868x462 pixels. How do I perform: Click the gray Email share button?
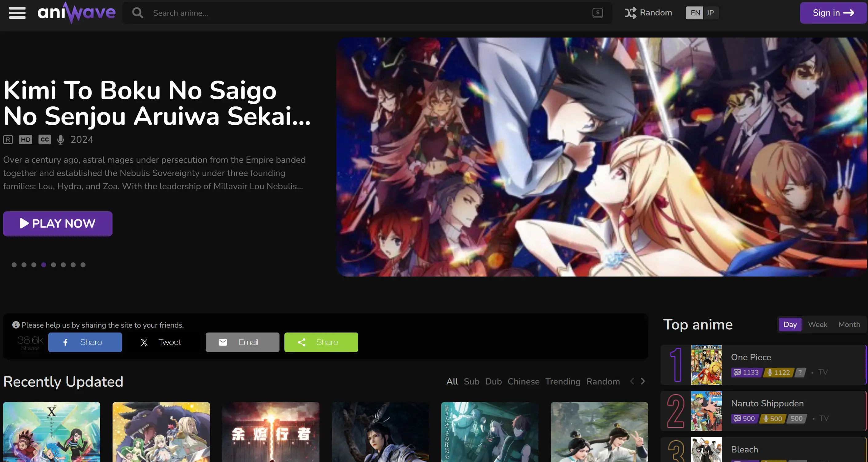(x=242, y=342)
